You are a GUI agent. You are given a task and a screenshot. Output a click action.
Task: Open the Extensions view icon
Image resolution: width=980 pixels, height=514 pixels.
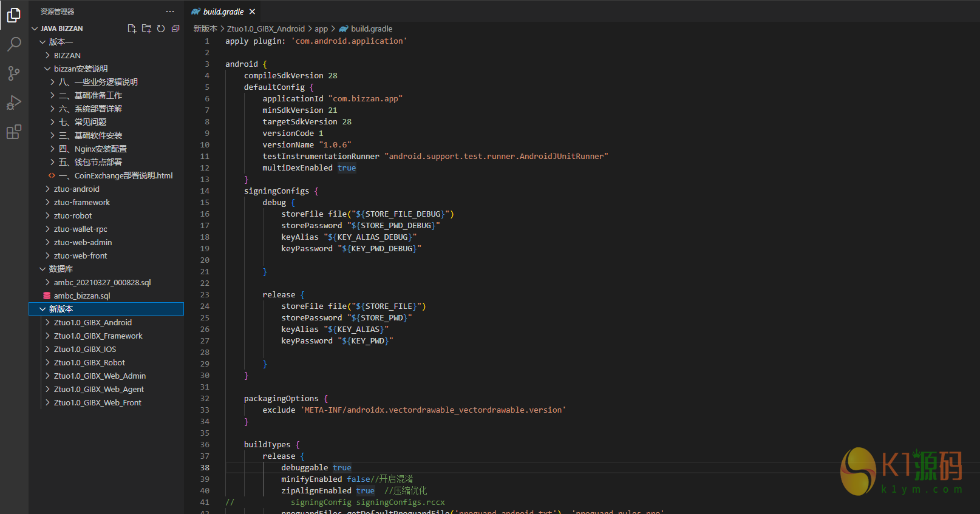tap(14, 132)
